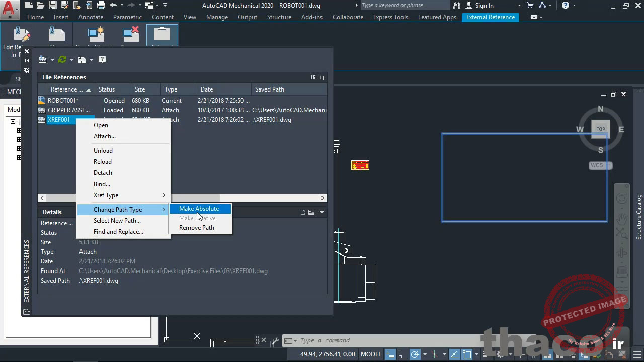Sort by the Saved Path column header
644x362 pixels.
(x=289, y=89)
